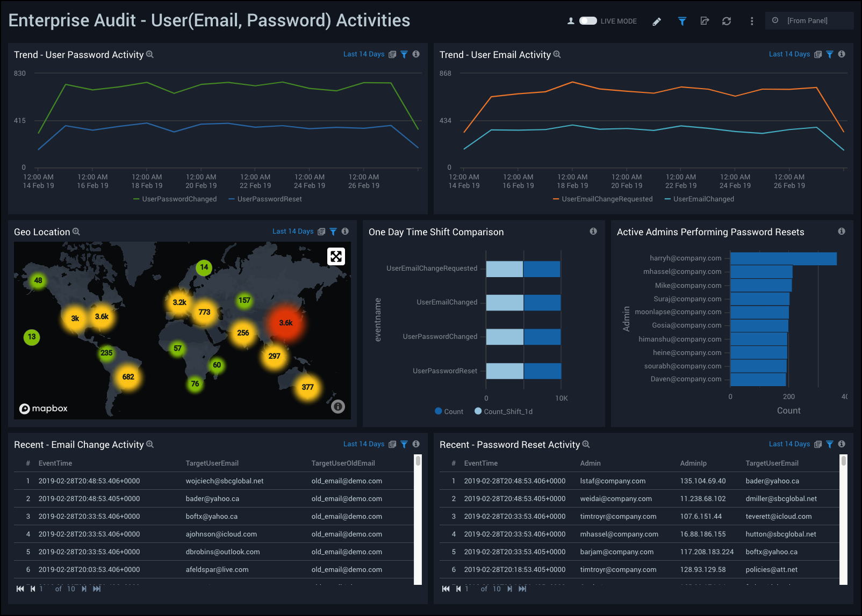This screenshot has width=862, height=616.
Task: Refresh the dashboard with the refresh icon
Action: (x=727, y=21)
